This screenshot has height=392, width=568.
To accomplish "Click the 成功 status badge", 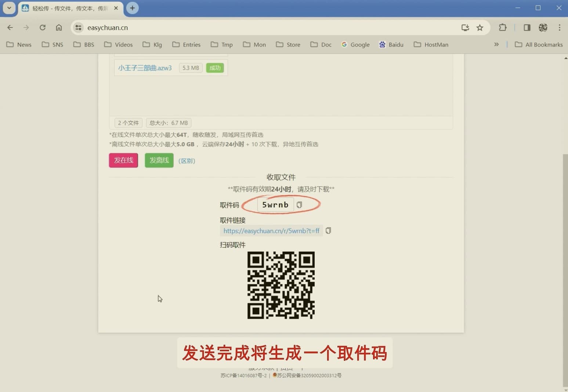I will (x=215, y=68).
